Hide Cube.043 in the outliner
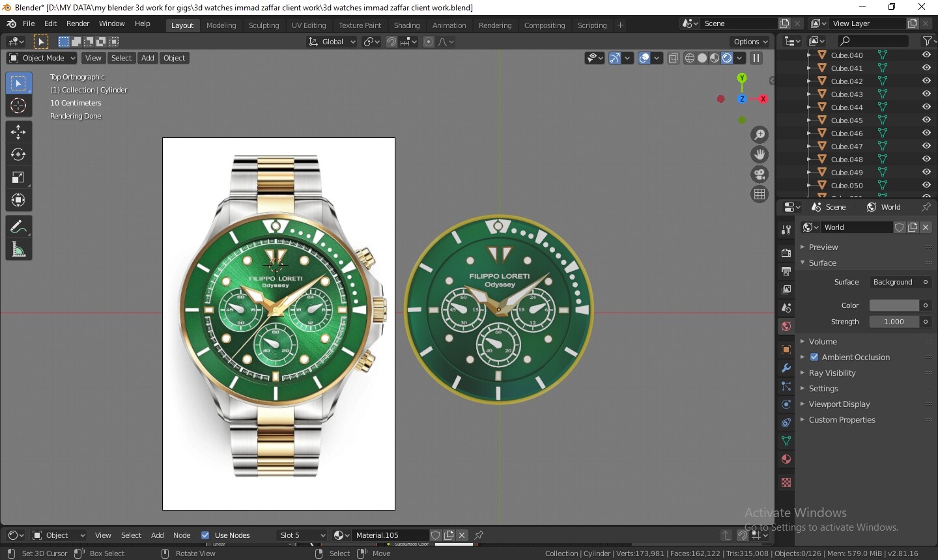The height and width of the screenshot is (560, 938). [x=926, y=94]
